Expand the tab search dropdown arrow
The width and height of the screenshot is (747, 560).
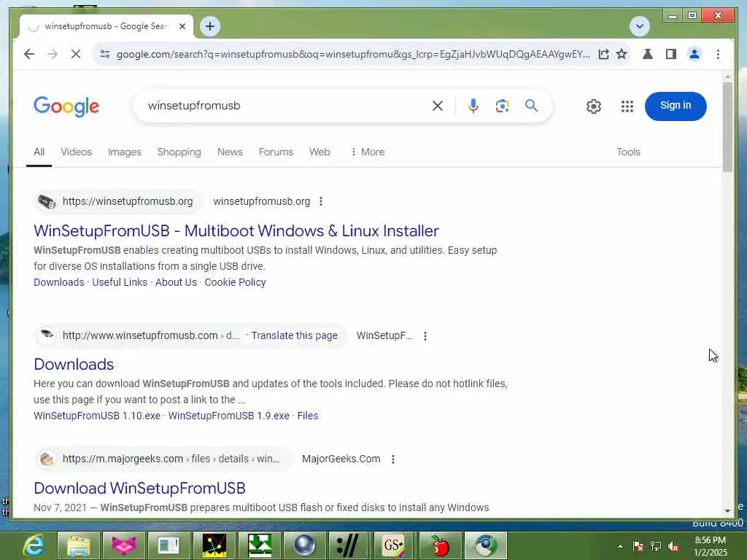[x=639, y=26]
